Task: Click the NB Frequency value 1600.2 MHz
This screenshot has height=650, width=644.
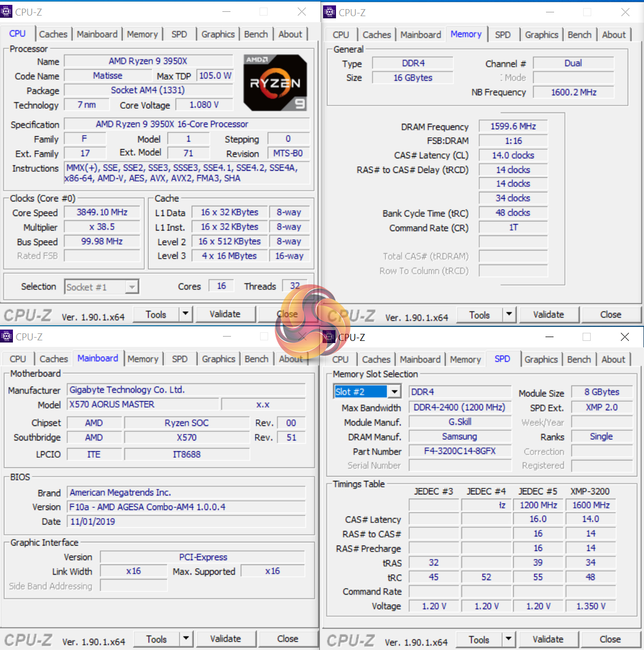Action: tap(573, 92)
